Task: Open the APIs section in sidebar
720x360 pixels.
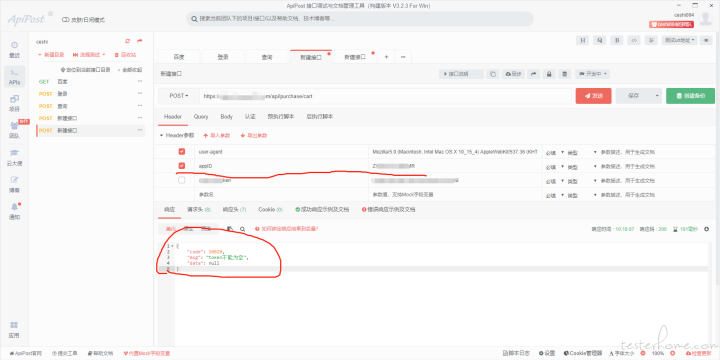Action: [14, 77]
